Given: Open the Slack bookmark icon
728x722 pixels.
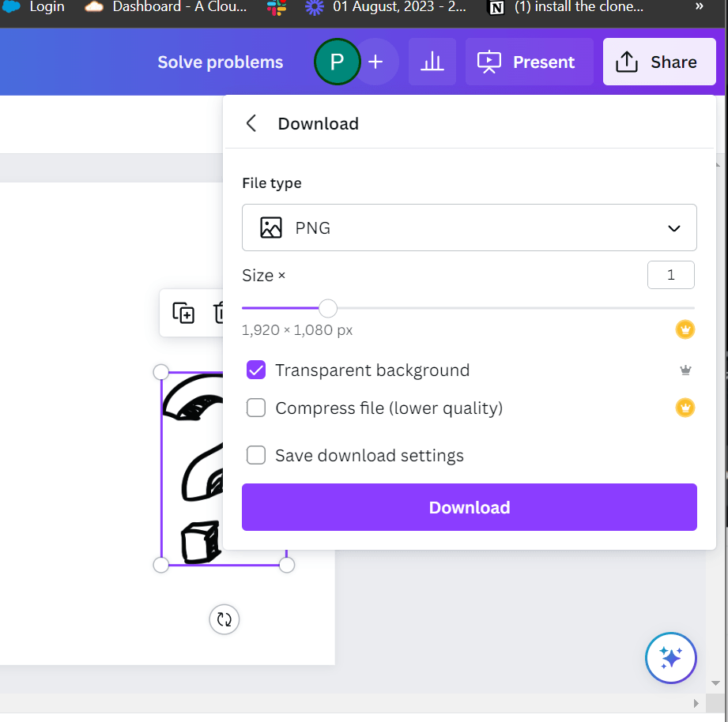Looking at the screenshot, I should click(276, 7).
